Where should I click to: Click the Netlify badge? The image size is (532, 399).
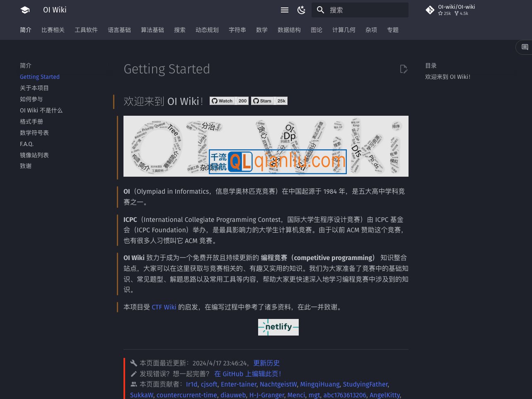(x=278, y=327)
